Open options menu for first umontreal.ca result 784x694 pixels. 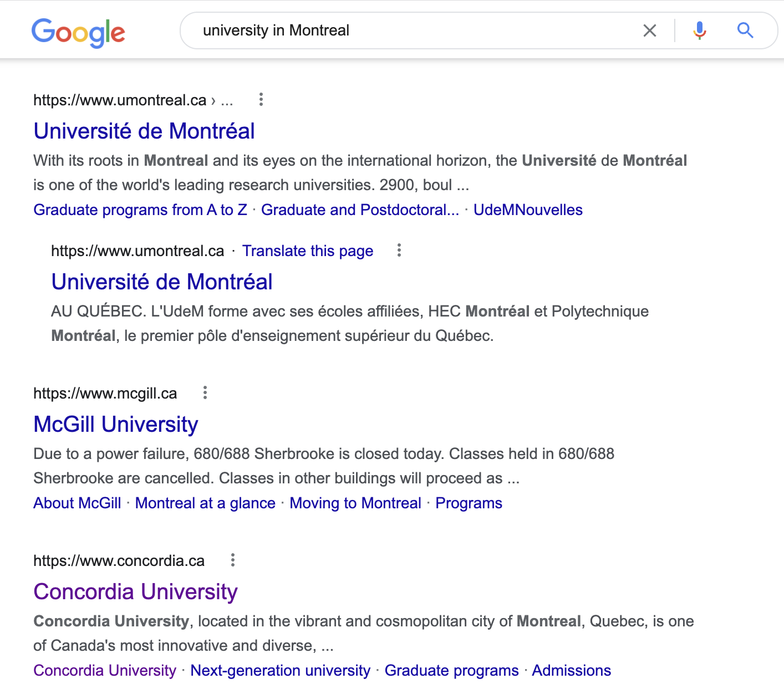point(261,100)
